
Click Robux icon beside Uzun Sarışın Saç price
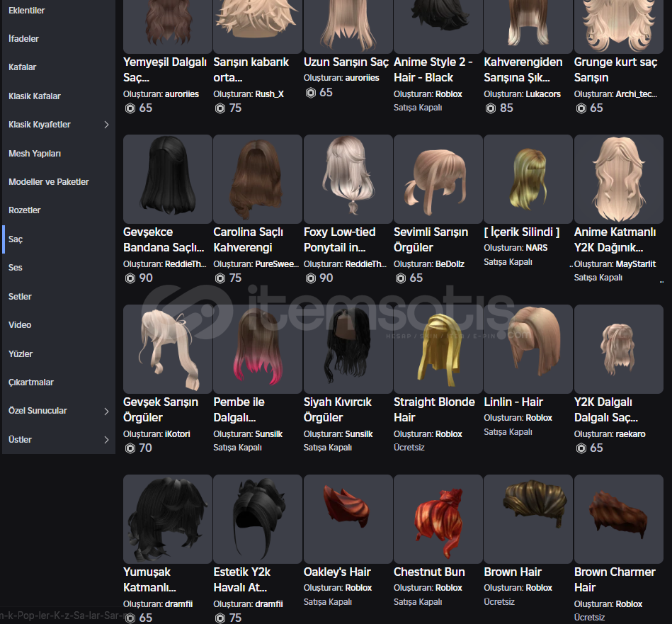pyautogui.click(x=310, y=93)
